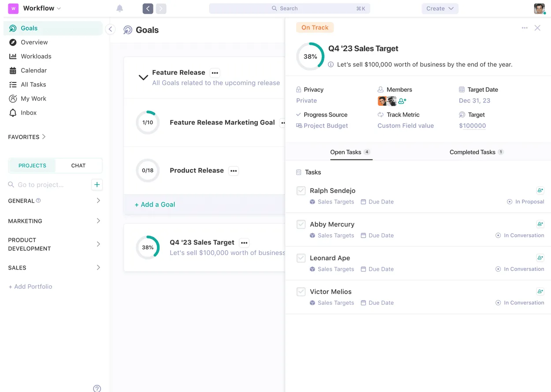Open the Create dropdown
The image size is (551, 392).
439,8
